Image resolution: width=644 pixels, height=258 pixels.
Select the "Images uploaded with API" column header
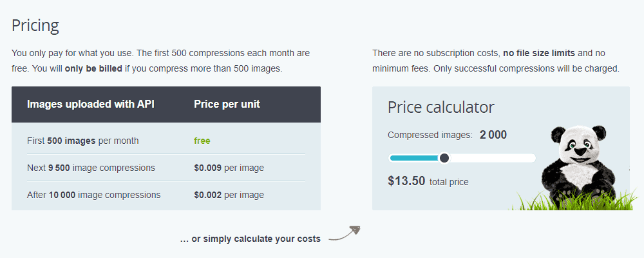[91, 104]
